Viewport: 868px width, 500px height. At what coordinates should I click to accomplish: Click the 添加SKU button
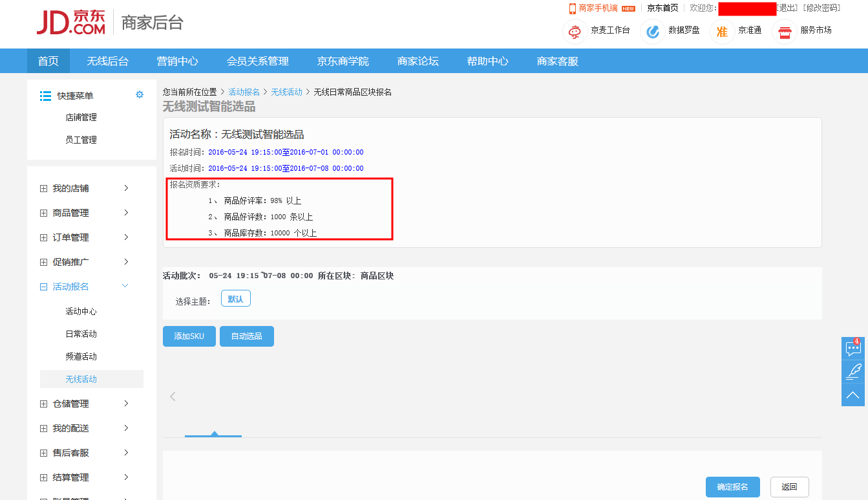pos(189,336)
